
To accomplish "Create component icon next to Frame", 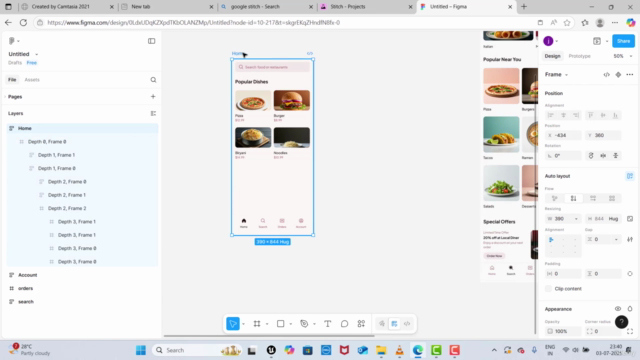I will (618, 75).
